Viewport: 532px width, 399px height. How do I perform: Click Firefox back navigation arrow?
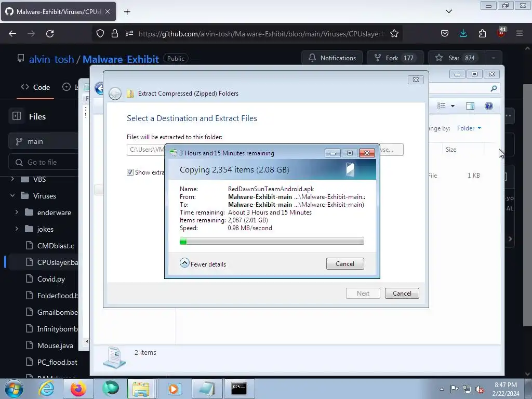tap(12, 34)
